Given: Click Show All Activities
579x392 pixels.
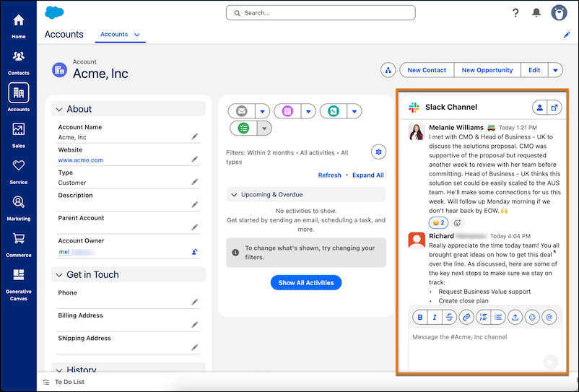Looking at the screenshot, I should click(x=306, y=283).
